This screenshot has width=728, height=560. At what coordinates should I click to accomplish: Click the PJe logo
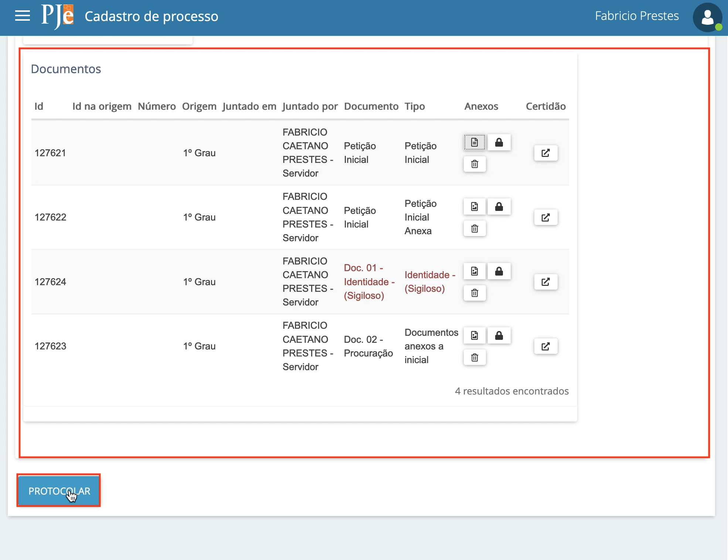(57, 16)
